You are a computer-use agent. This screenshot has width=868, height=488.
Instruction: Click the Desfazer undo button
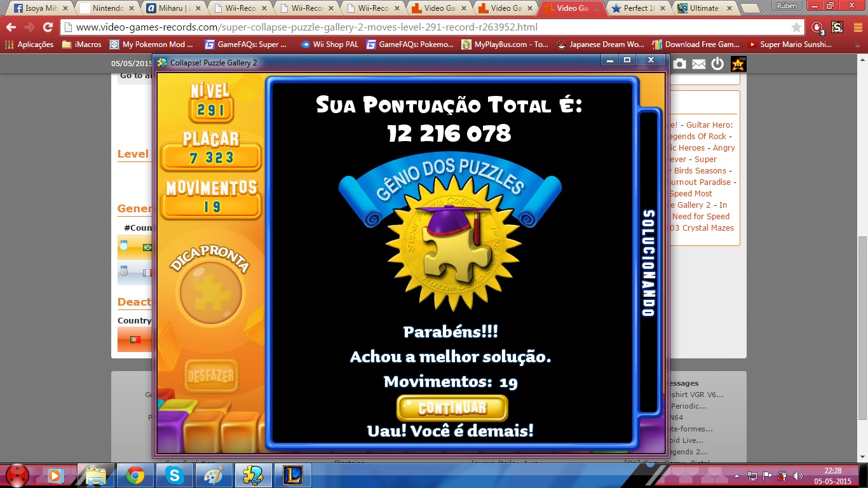click(210, 376)
